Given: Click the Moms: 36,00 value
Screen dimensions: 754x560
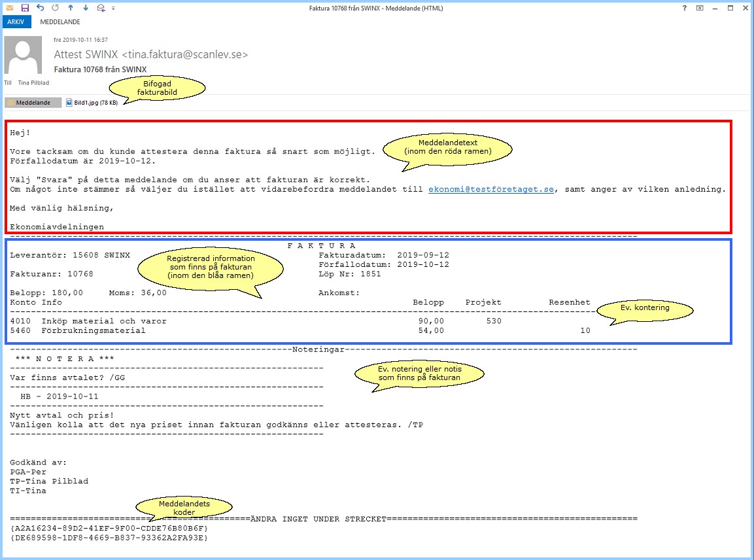Looking at the screenshot, I should coord(137,292).
